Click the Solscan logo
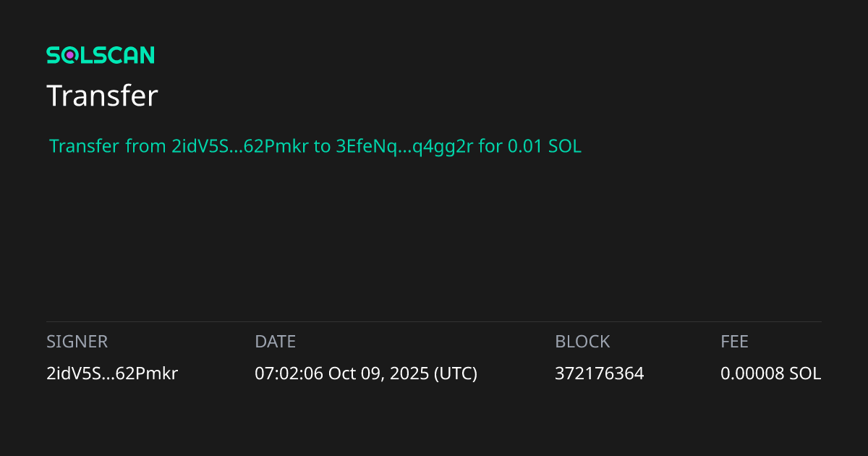 click(x=101, y=55)
